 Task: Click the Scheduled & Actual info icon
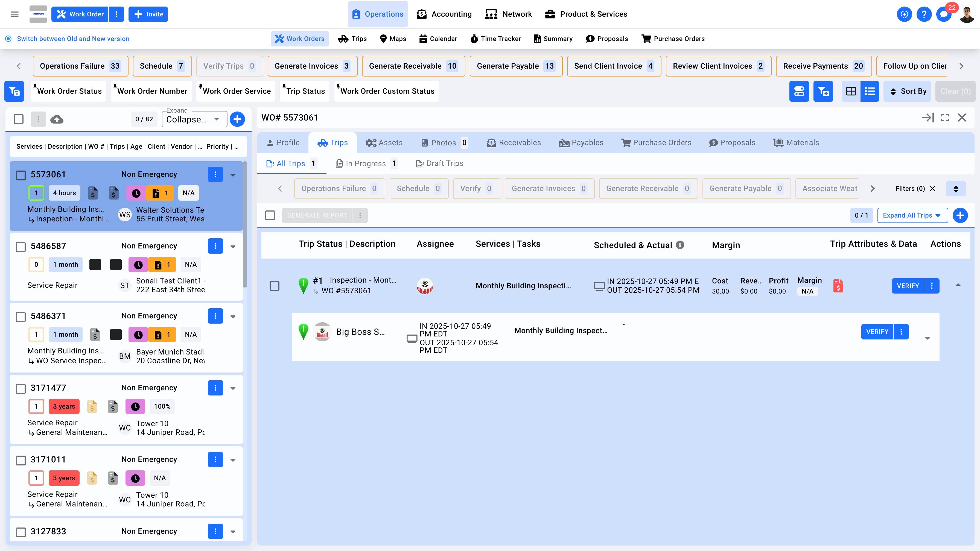(x=680, y=245)
